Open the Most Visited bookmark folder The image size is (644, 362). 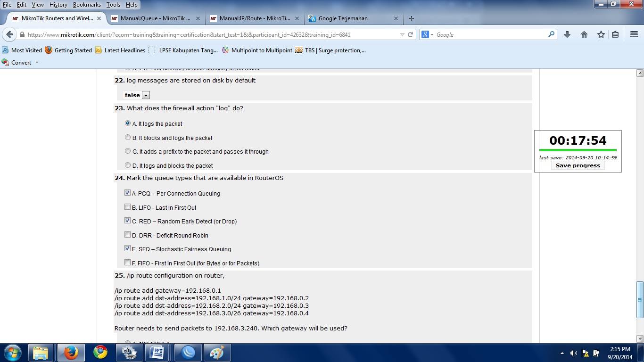[x=22, y=50]
